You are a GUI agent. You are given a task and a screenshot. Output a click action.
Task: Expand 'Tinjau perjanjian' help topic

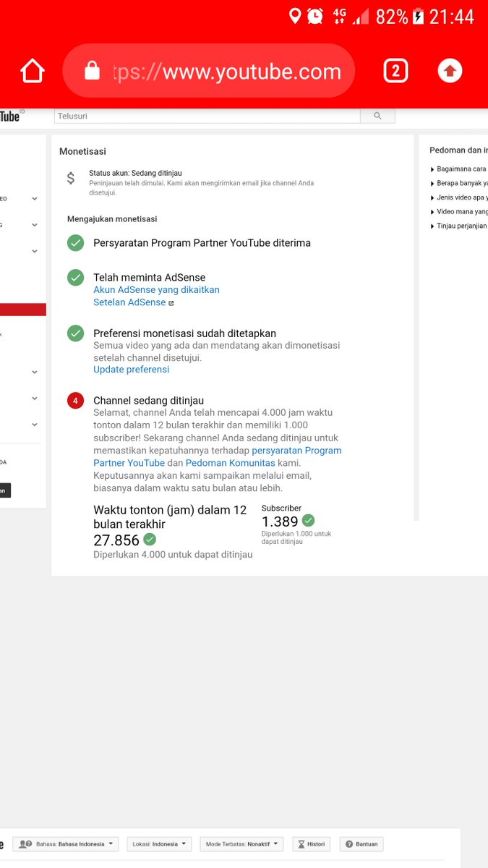click(458, 226)
